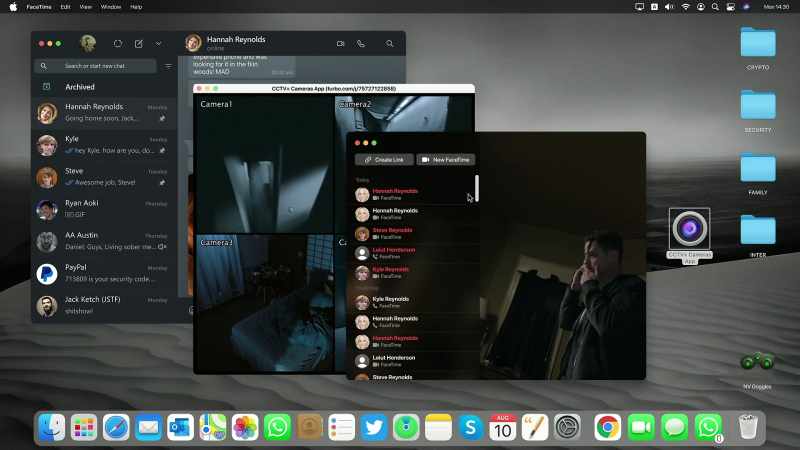Open Wi-Fi status menu icon
Screen dimensions: 800x450
pos(685,7)
